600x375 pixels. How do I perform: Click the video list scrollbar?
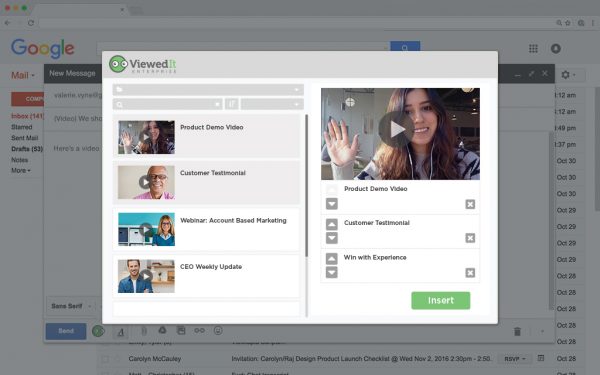click(x=307, y=186)
